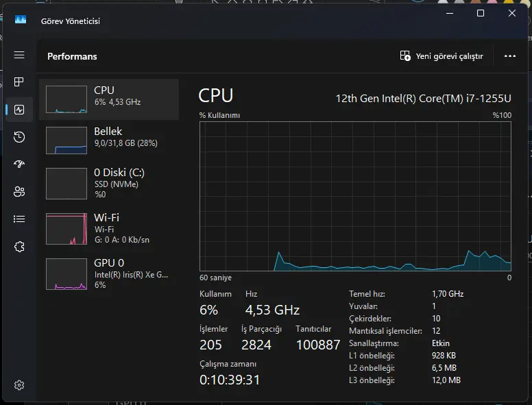The width and height of the screenshot is (532, 405).
Task: Open the Users page icon
Action: [x=19, y=192]
